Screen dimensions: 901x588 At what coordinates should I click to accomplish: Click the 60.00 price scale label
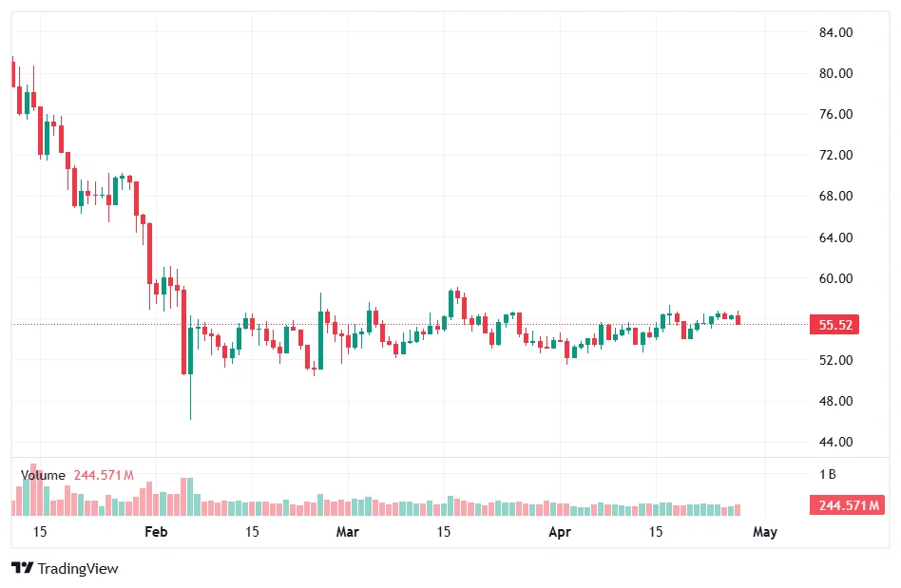coord(835,279)
